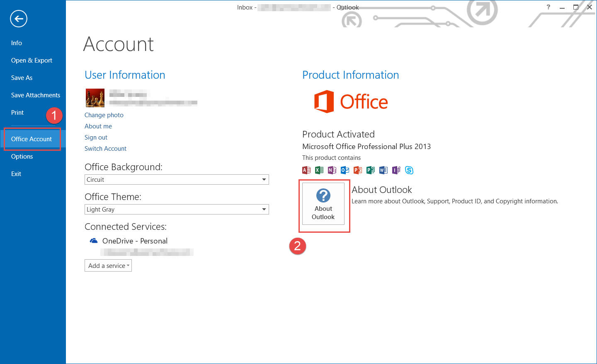This screenshot has height=364, width=597.
Task: Open Help with the question mark icon
Action: pos(548,7)
